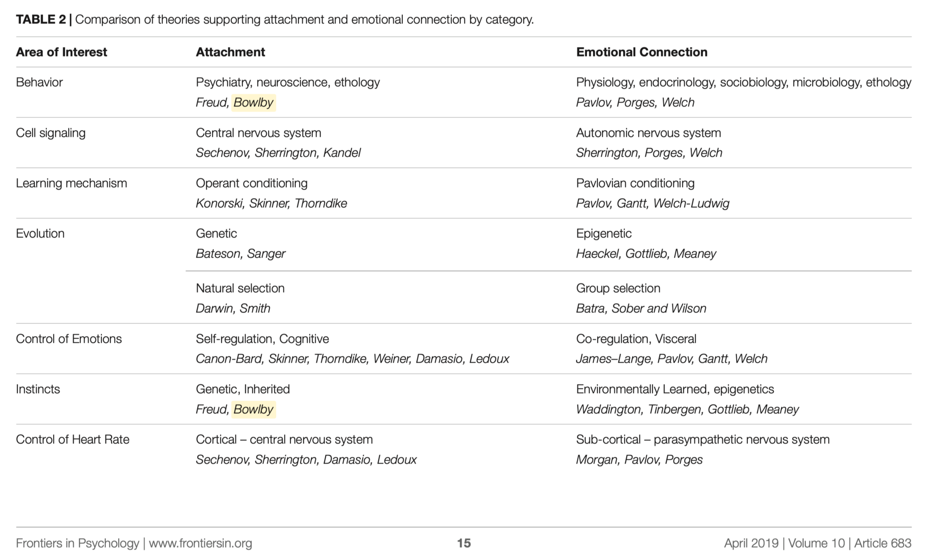Click the "Area of Interest" column header
Image resolution: width=949 pixels, height=560 pixels.
coord(61,52)
